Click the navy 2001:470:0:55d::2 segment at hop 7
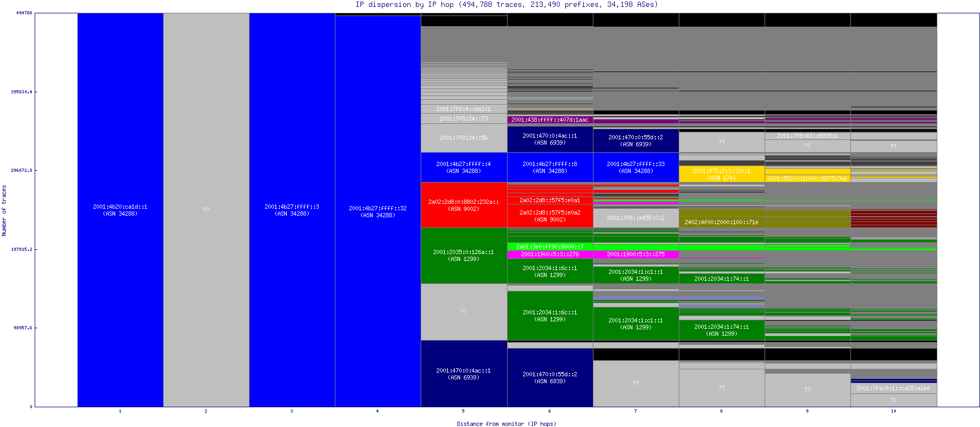Viewport: 980px width, 427px height. (x=636, y=140)
